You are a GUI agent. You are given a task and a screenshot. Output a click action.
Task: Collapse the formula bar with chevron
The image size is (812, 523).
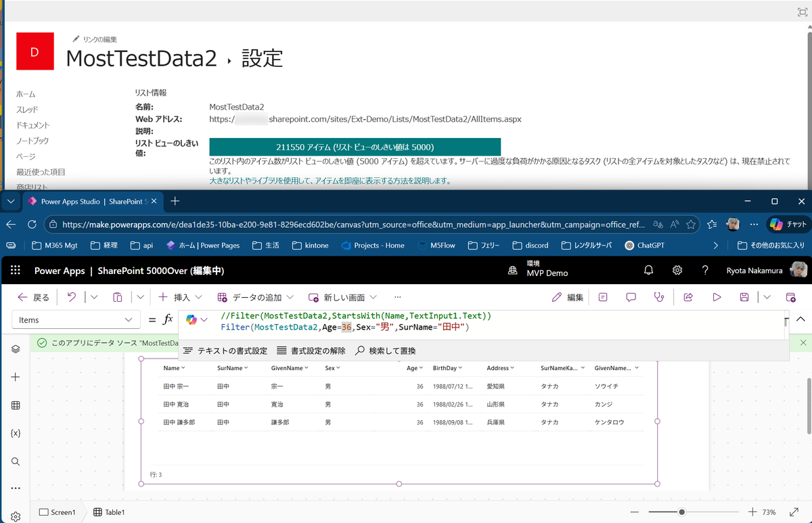(801, 319)
